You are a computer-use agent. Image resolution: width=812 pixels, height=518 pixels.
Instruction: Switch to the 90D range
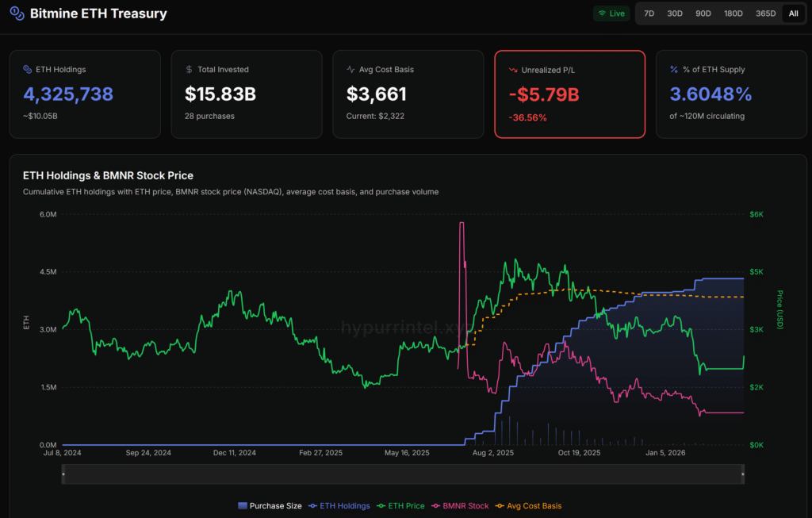coord(703,13)
